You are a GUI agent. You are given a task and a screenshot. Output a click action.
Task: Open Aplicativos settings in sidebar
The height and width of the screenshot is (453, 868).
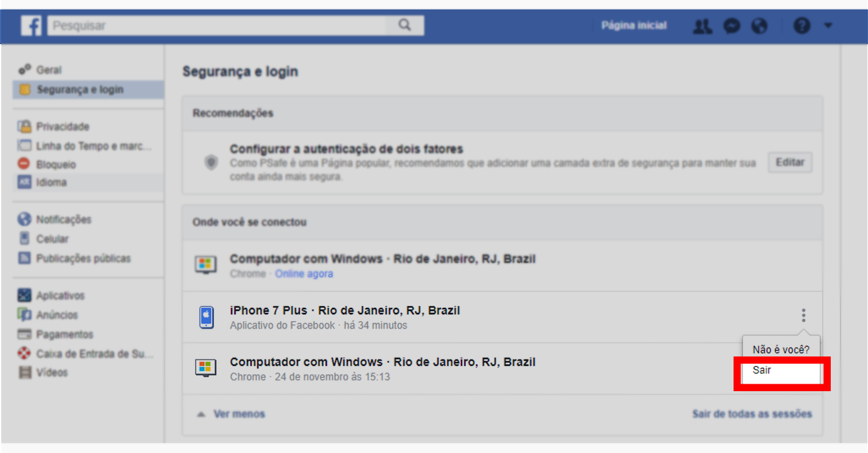click(60, 295)
